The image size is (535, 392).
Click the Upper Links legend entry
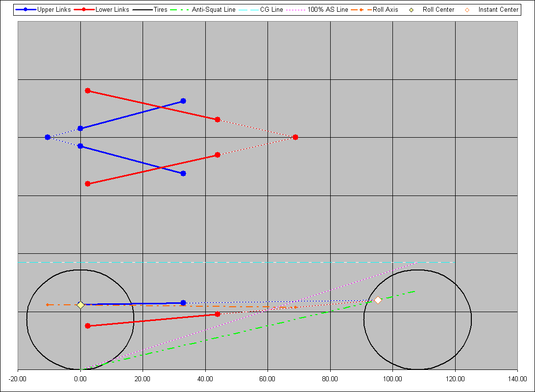tap(43, 9)
